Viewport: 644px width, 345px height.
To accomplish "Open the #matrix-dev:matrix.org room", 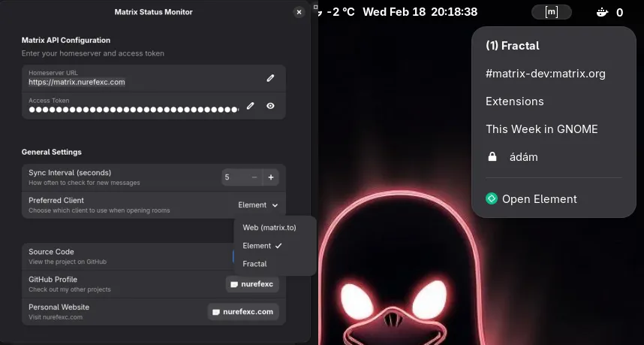I will coord(545,74).
